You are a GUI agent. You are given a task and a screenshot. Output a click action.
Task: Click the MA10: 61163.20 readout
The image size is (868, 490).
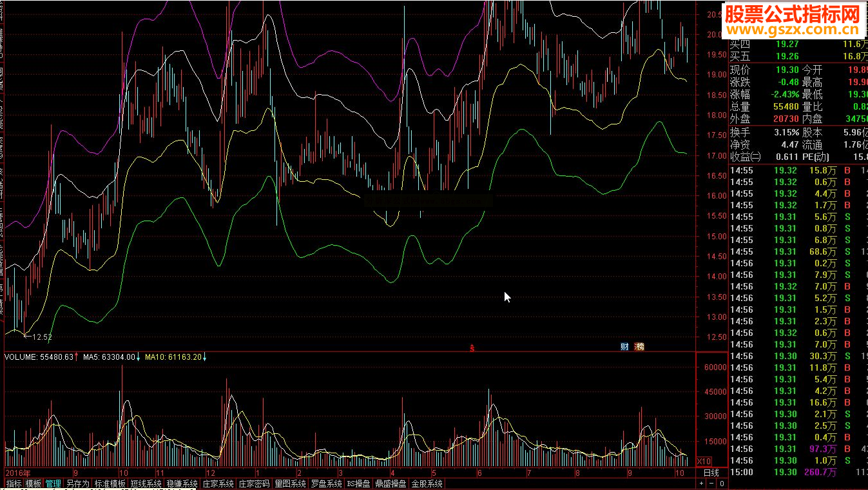coord(173,357)
